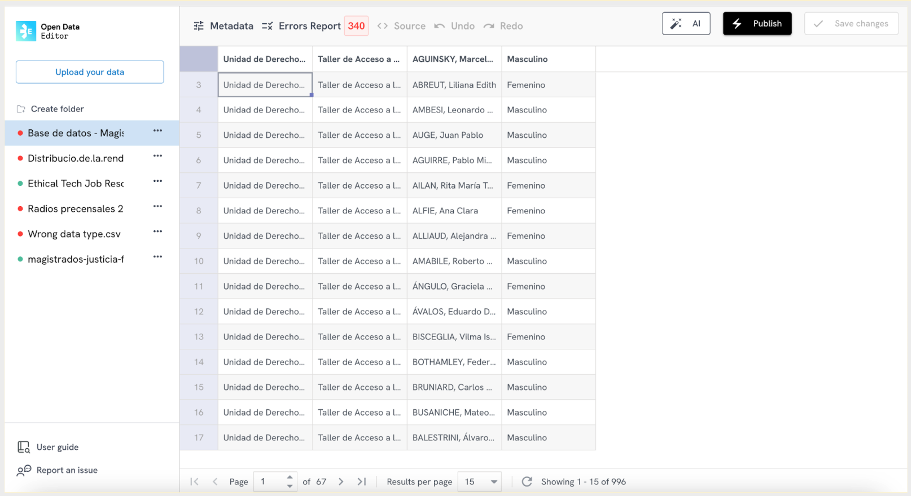Image resolution: width=911 pixels, height=496 pixels.
Task: Jump to last page of results
Action: (x=362, y=481)
